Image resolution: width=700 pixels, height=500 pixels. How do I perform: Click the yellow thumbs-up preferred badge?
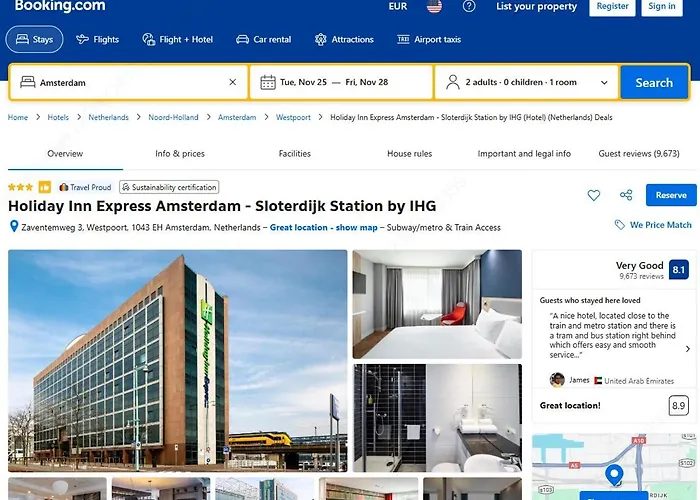click(45, 187)
